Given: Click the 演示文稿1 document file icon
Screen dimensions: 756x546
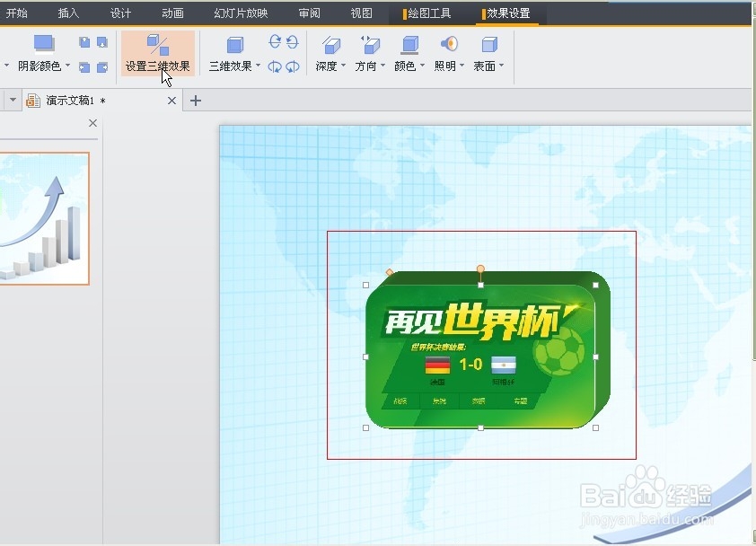Looking at the screenshot, I should 33,101.
